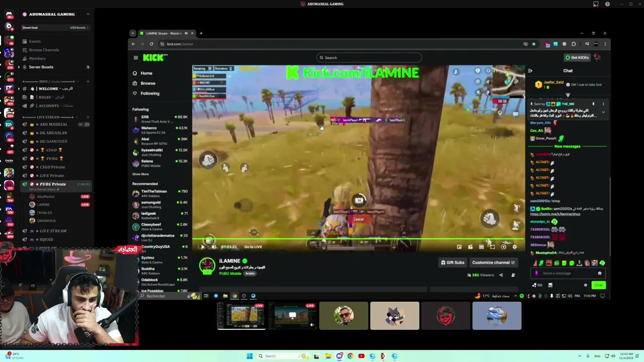Click Customize channel button
The width and height of the screenshot is (644, 362).
[x=493, y=262]
